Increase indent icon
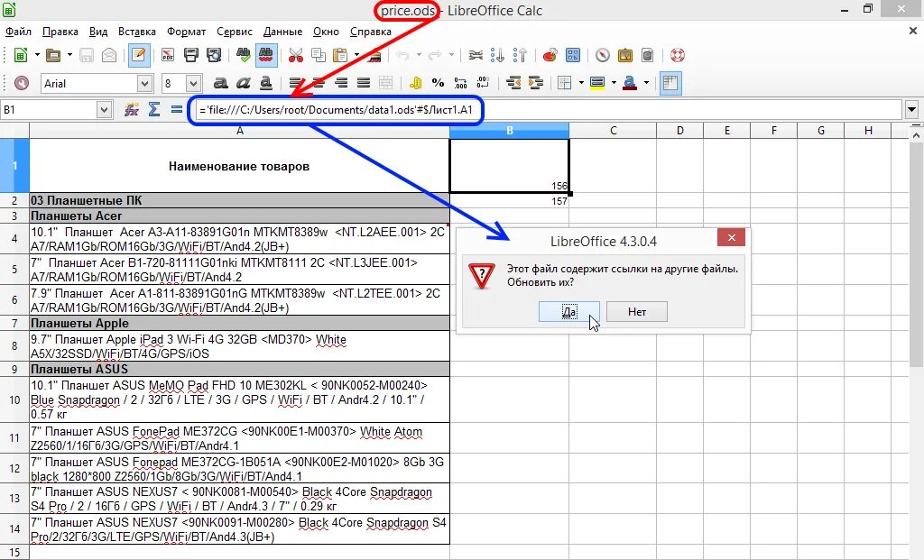 point(536,83)
